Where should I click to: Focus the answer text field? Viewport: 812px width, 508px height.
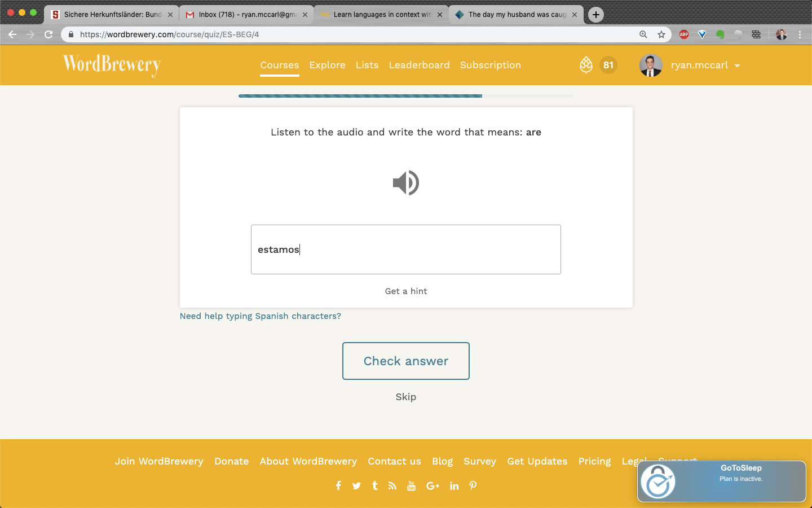pyautogui.click(x=406, y=249)
